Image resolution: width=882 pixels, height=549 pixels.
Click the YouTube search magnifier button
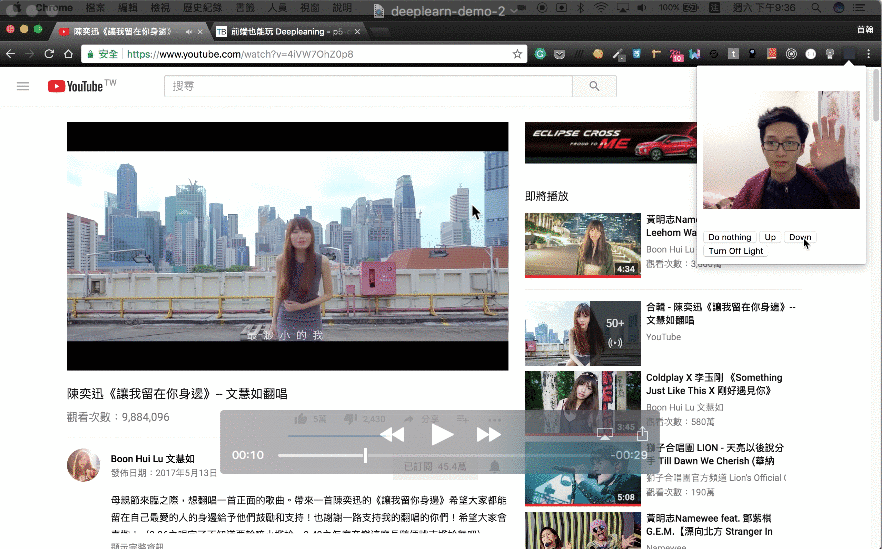[x=595, y=87]
